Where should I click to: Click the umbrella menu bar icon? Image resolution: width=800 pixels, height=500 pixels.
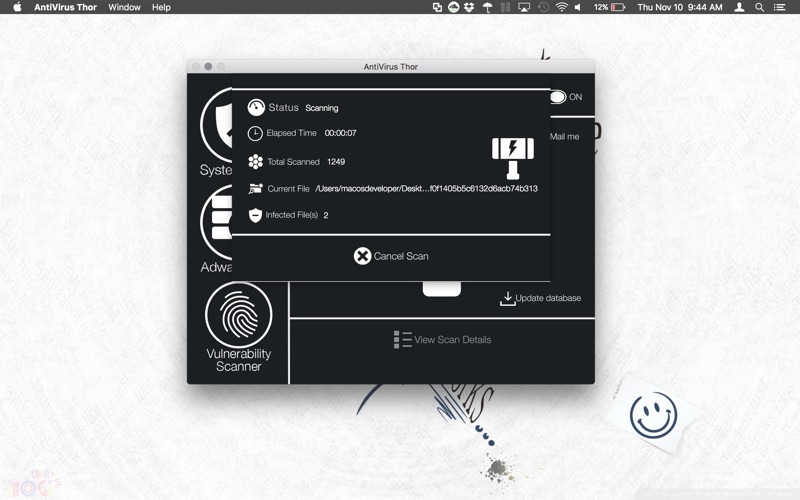487,7
